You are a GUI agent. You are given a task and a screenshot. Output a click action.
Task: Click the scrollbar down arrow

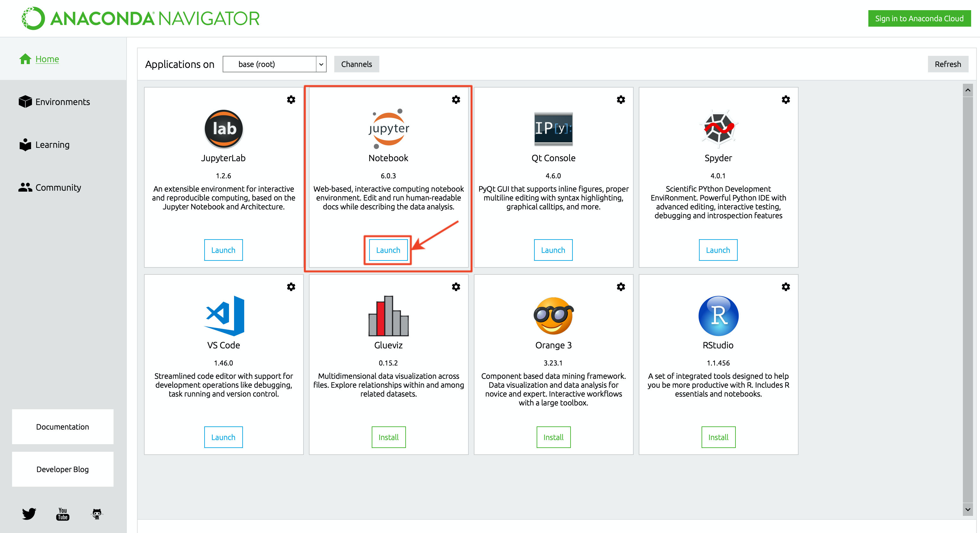[967, 510]
